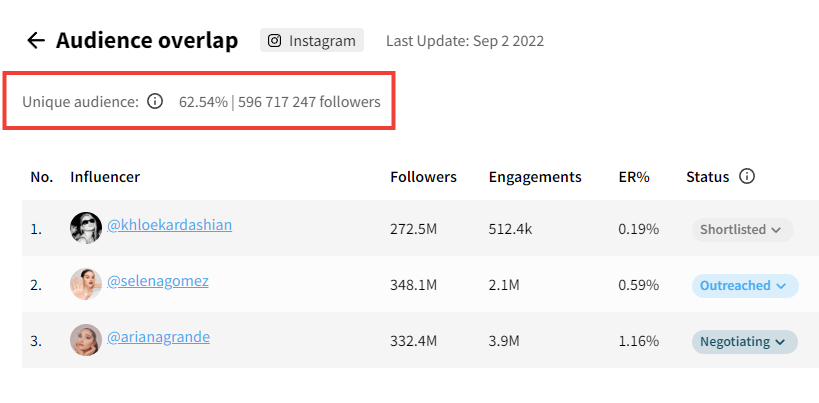This screenshot has height=403, width=819.
Task: Click the Instagram logo icon in the badge
Action: tap(275, 41)
